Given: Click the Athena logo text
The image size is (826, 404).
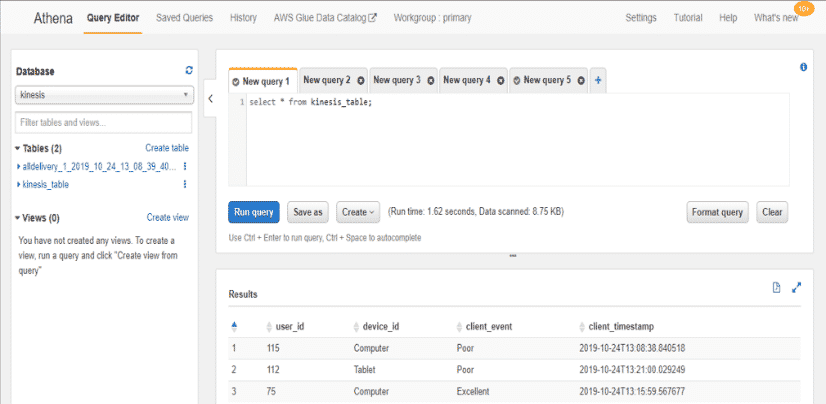Looking at the screenshot, I should (53, 18).
